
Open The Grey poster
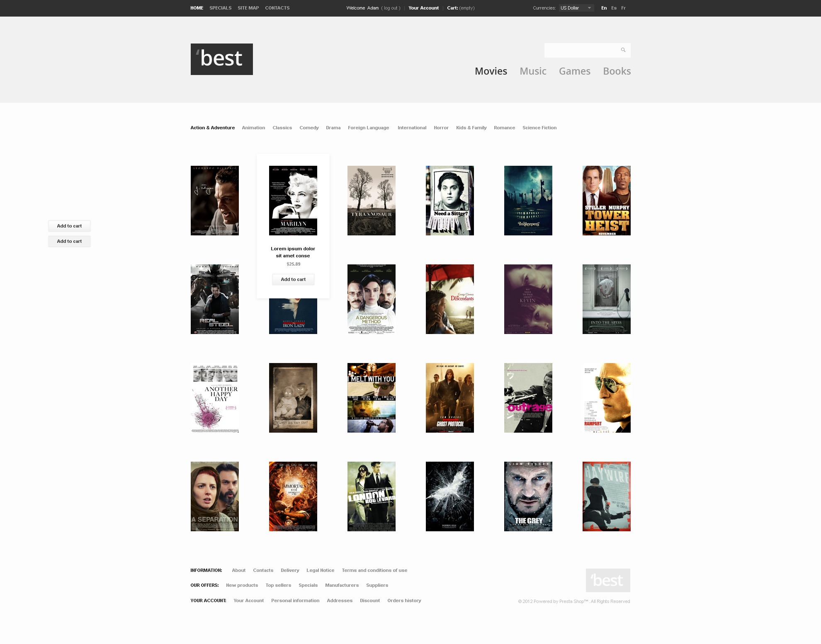[x=528, y=496]
